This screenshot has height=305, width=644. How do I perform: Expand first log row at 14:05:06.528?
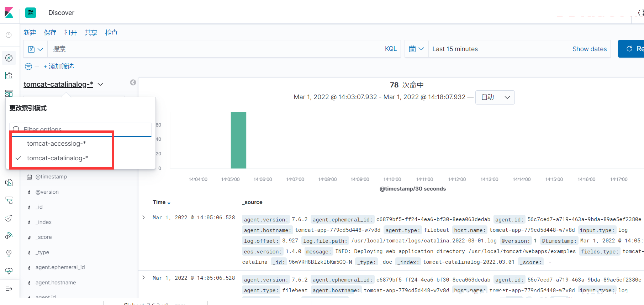pos(144,218)
